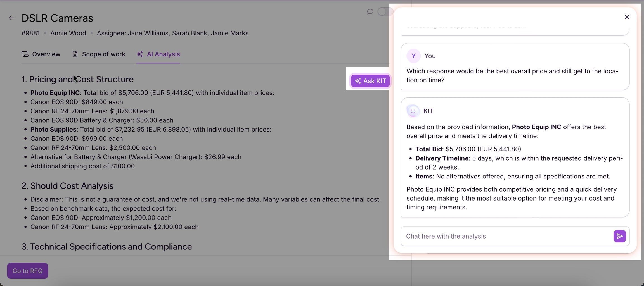644x286 pixels.
Task: Click the back arrow beside DSLR Cameras
Action: coord(11,18)
